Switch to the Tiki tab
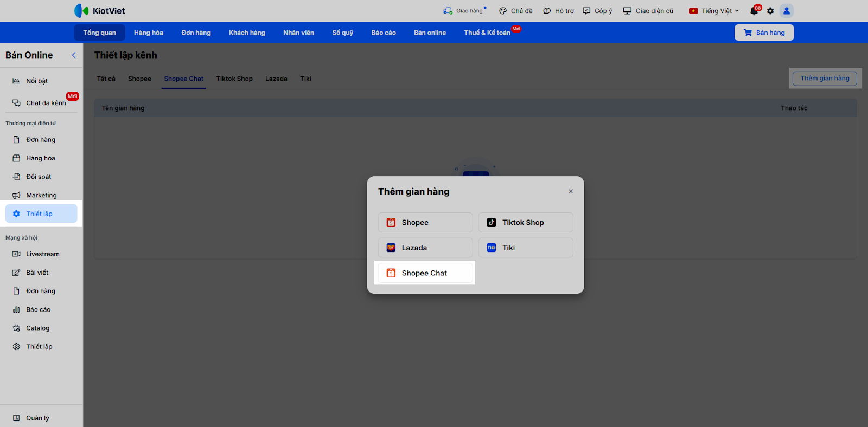This screenshot has width=868, height=427. (306, 79)
